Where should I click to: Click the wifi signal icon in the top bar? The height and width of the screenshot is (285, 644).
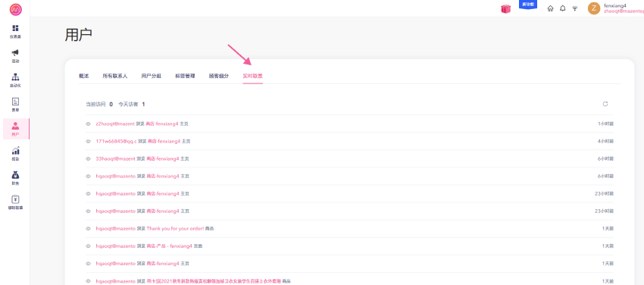[574, 8]
